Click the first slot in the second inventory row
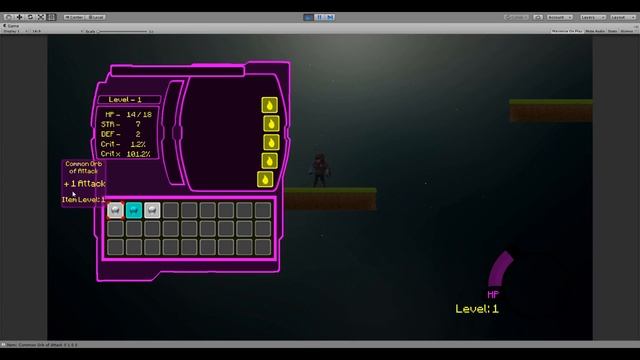640x360 pixels. click(116, 229)
